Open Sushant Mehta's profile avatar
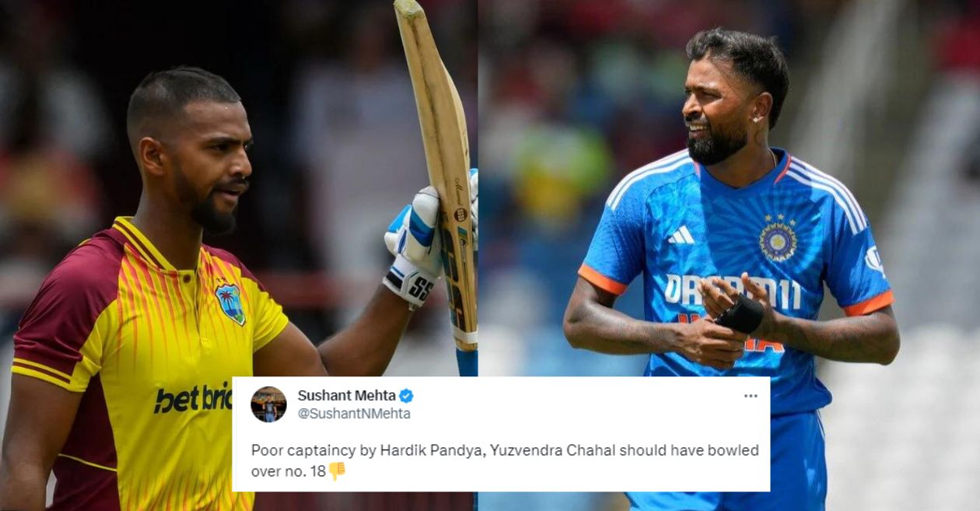 pos(268,404)
